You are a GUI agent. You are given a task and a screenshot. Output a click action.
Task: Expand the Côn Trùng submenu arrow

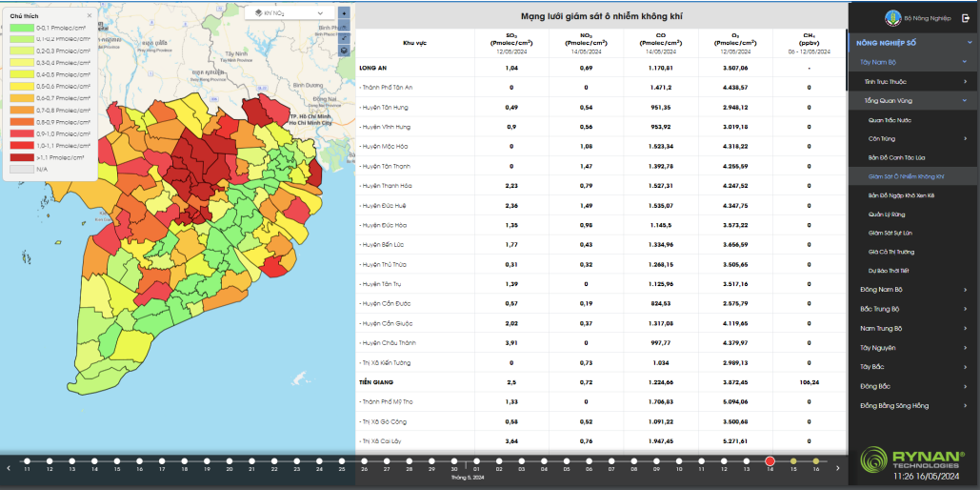pyautogui.click(x=965, y=138)
